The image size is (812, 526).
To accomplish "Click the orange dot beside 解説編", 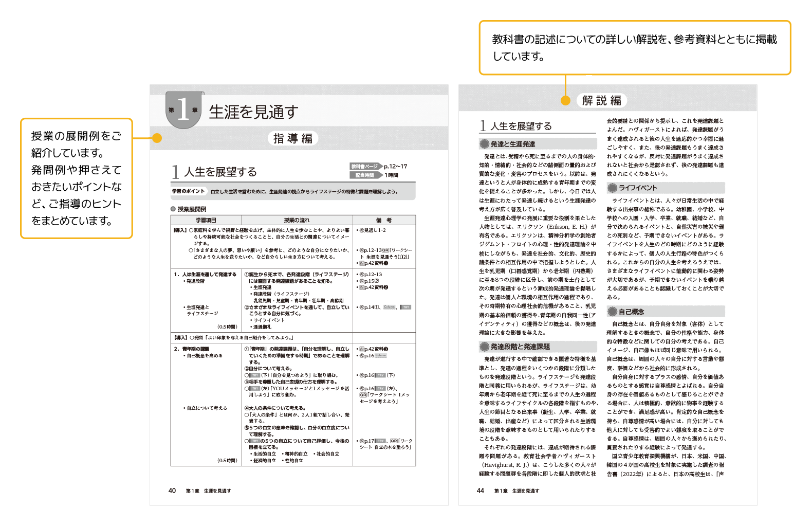I will pos(565,100).
